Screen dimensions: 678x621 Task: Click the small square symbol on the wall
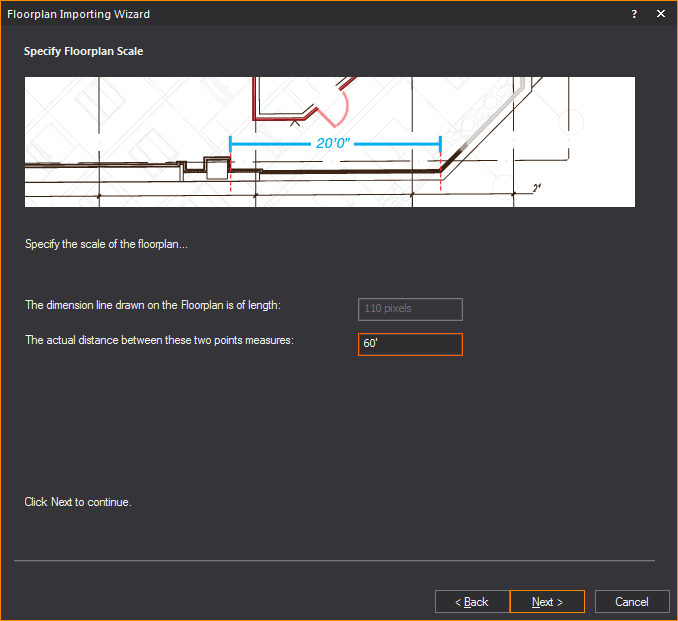(215, 167)
